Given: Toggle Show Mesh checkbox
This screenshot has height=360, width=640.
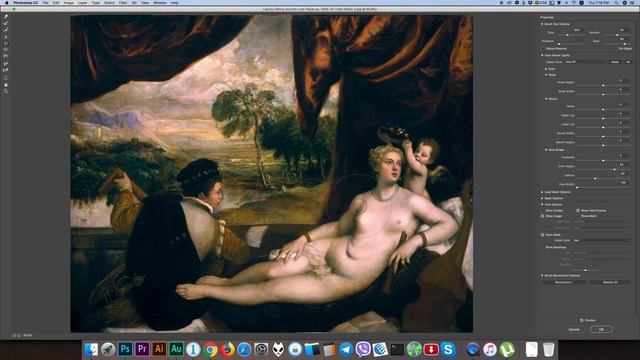Looking at the screenshot, I should click(578, 216).
